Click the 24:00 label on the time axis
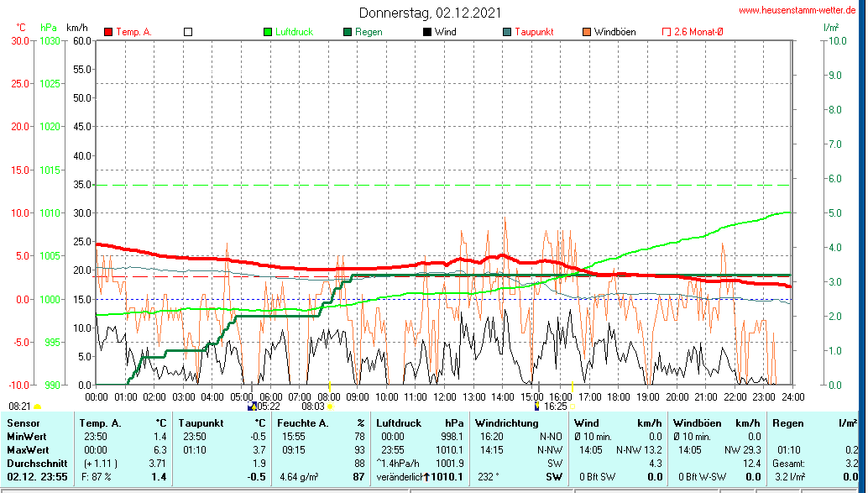Viewport: 868px width, 493px height. point(792,397)
